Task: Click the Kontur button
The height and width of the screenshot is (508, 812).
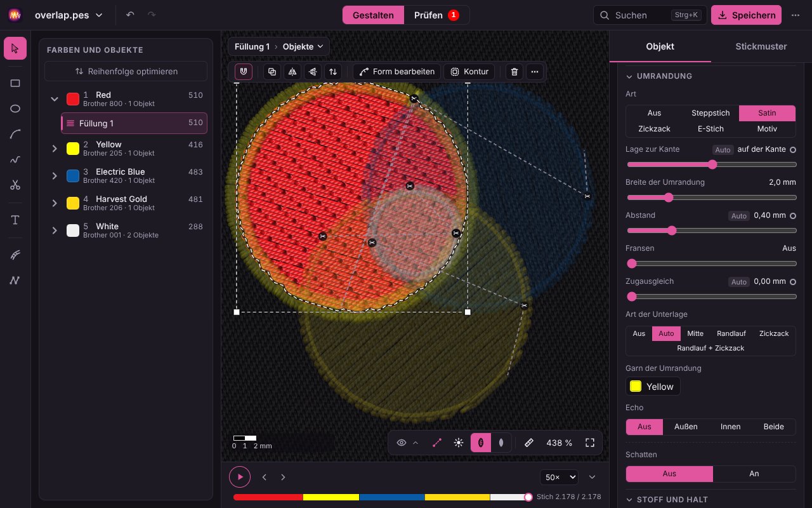Action: click(470, 72)
